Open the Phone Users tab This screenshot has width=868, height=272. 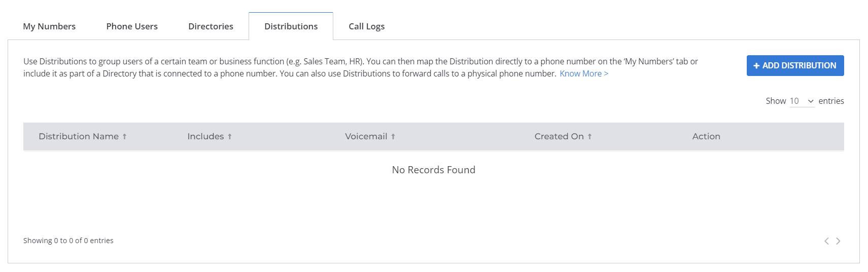[x=132, y=26]
